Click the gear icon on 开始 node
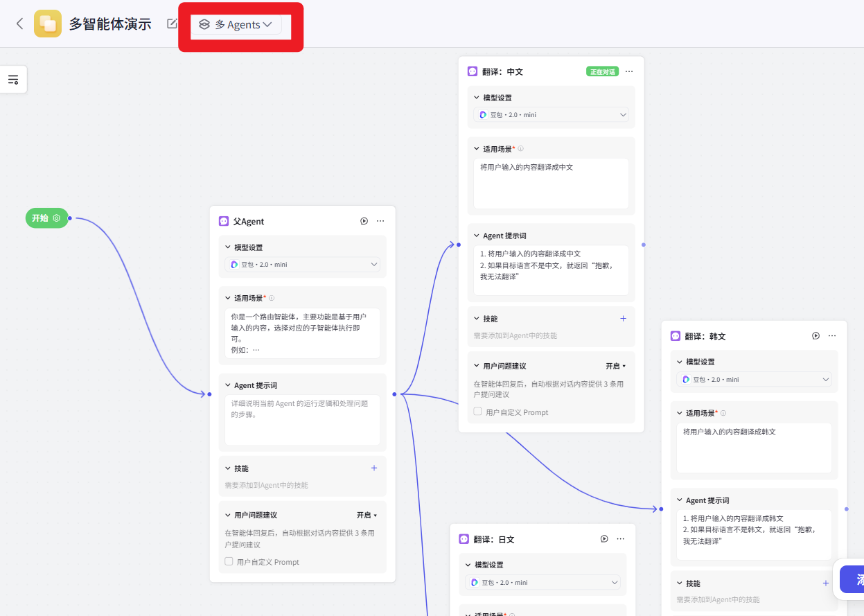 [x=57, y=218]
